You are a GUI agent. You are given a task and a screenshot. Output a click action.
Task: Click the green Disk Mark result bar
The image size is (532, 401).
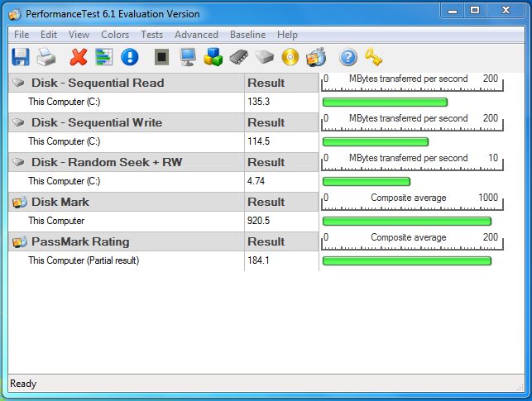click(407, 222)
